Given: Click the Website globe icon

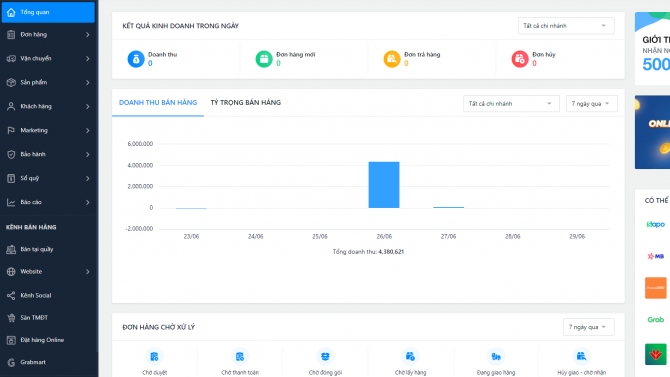Looking at the screenshot, I should pos(11,271).
